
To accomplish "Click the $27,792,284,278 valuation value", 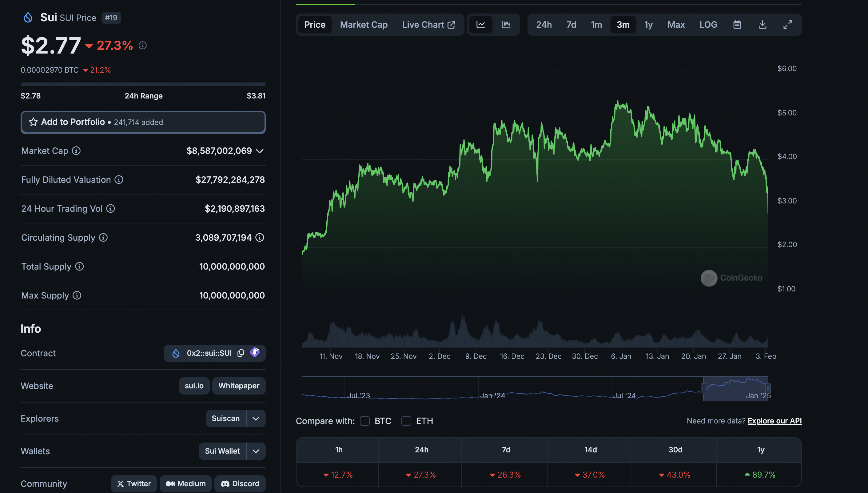I will click(230, 179).
